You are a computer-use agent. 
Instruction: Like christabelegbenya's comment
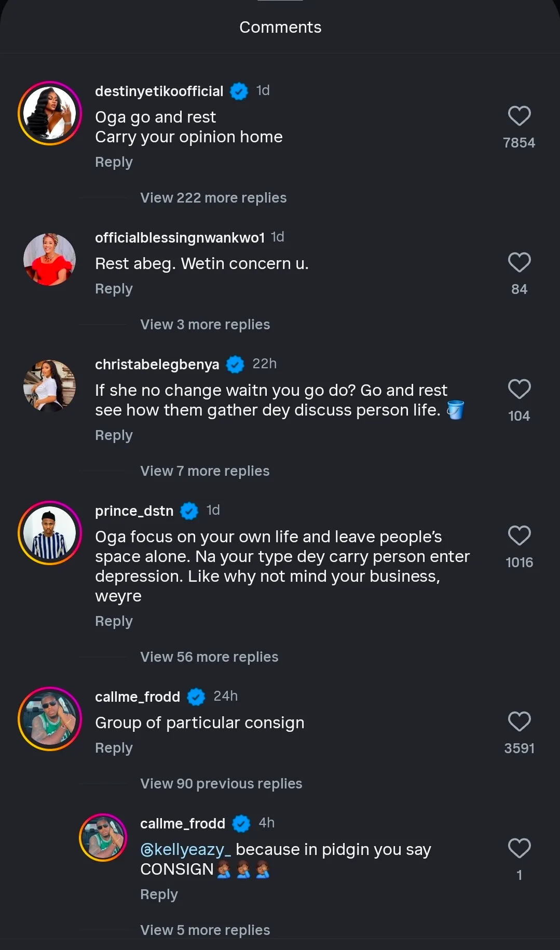tap(519, 389)
